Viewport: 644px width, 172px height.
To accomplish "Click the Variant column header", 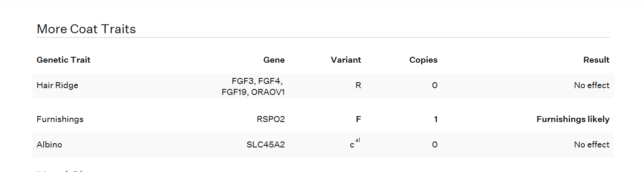I will pyautogui.click(x=346, y=60).
